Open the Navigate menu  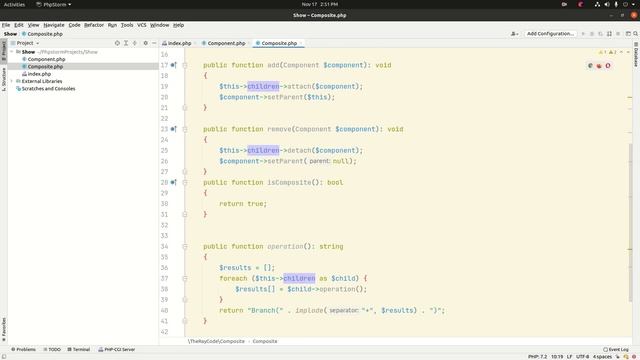click(54, 25)
